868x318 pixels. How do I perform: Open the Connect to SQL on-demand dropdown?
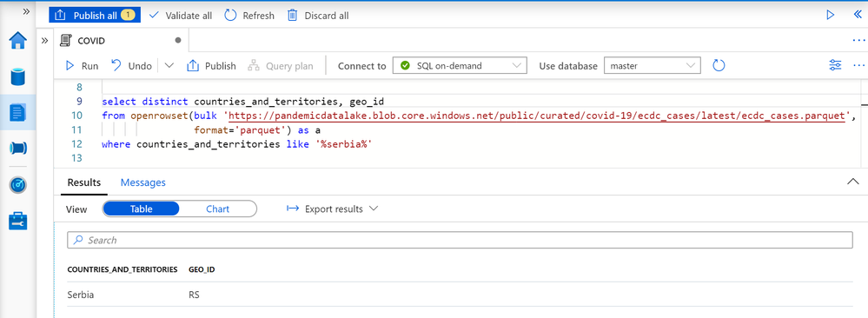(460, 65)
